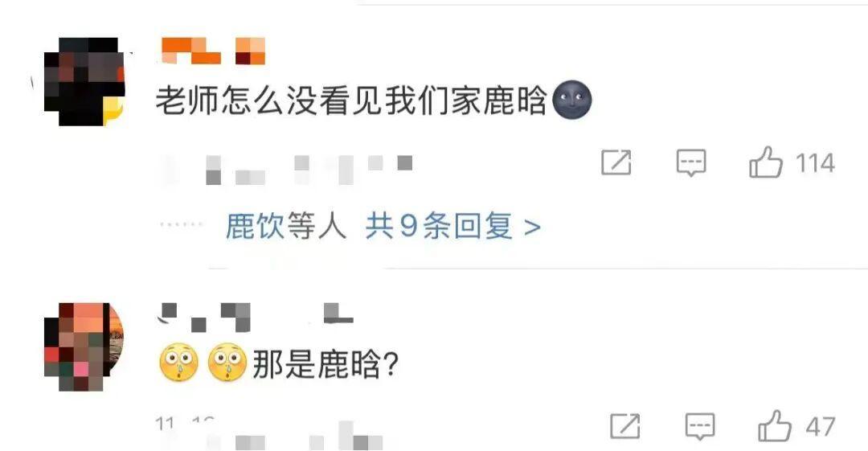The width and height of the screenshot is (868, 451).
Task: Open the first commenter's orange username
Action: point(213,51)
